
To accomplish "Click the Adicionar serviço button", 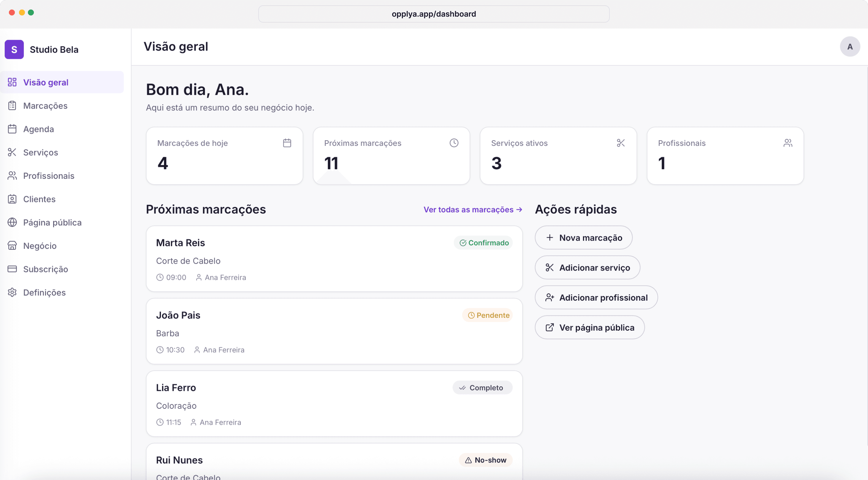I will [x=587, y=268].
